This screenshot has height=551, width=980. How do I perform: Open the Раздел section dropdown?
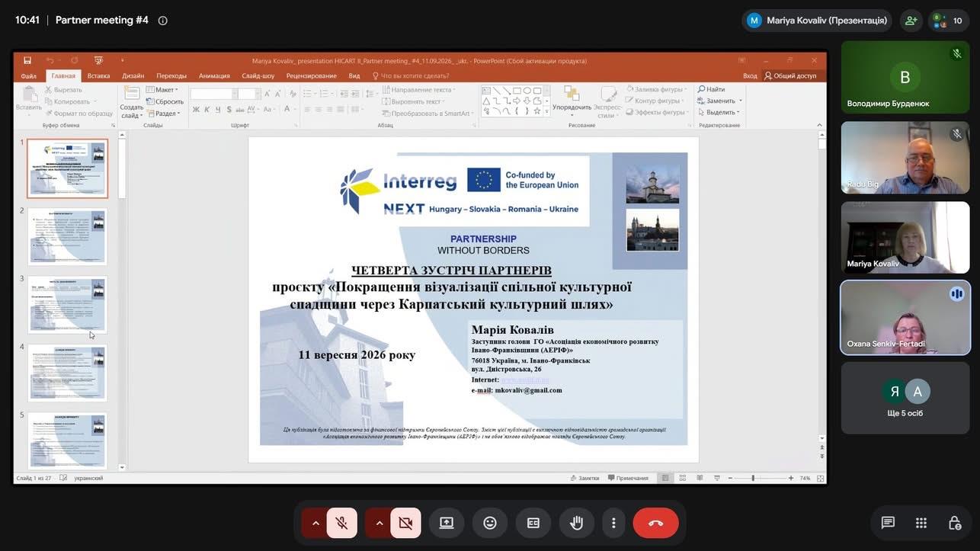pos(163,114)
